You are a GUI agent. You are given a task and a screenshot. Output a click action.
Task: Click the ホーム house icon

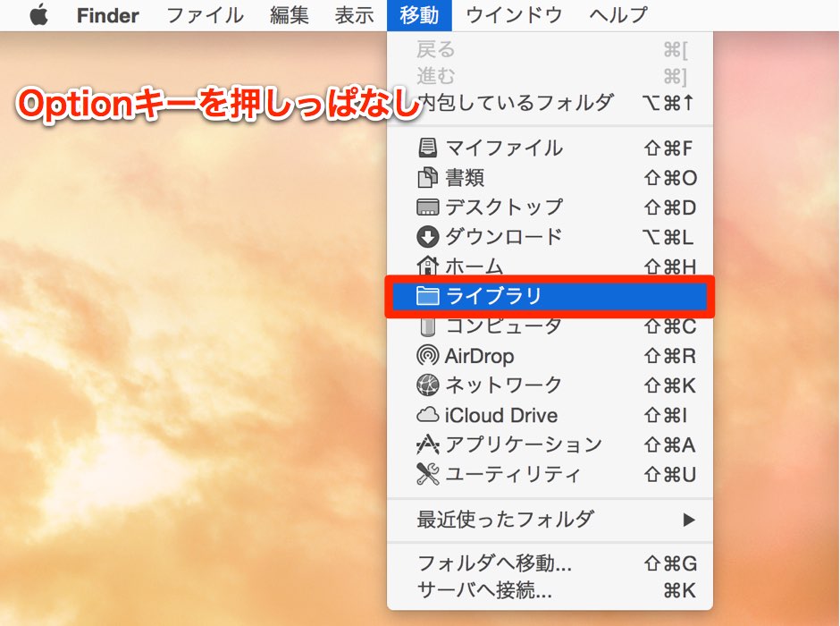[x=427, y=266]
